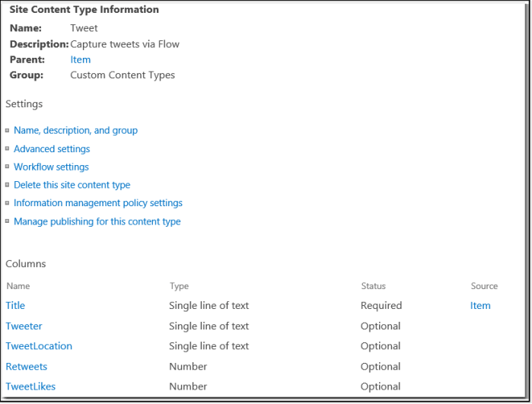Click the Name column header
This screenshot has height=404, width=532.
18,286
